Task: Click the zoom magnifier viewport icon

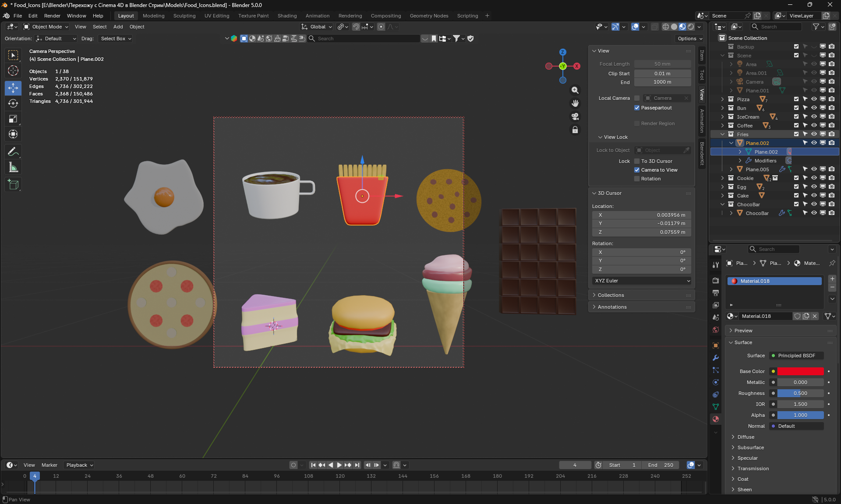Action: (x=575, y=90)
